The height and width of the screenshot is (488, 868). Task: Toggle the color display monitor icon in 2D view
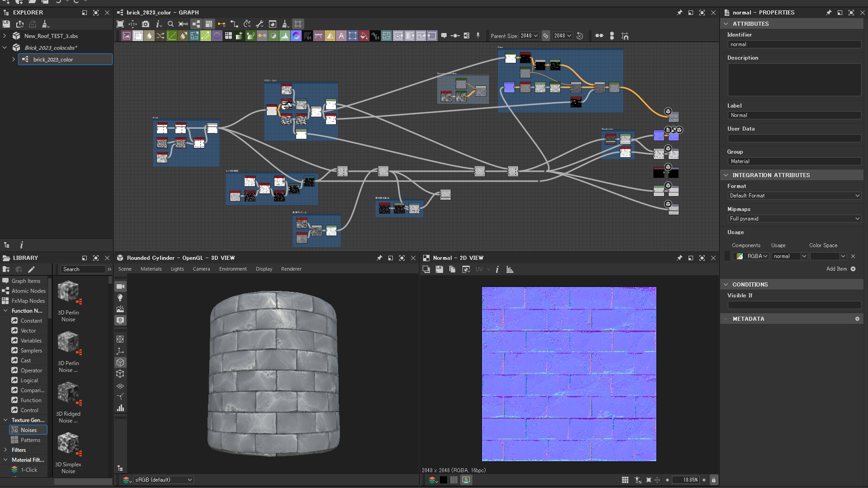point(466,480)
